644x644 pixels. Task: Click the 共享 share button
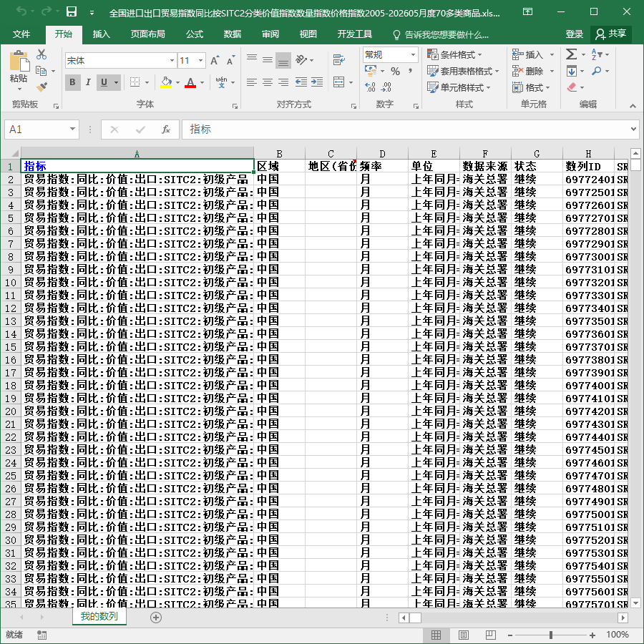point(611,34)
